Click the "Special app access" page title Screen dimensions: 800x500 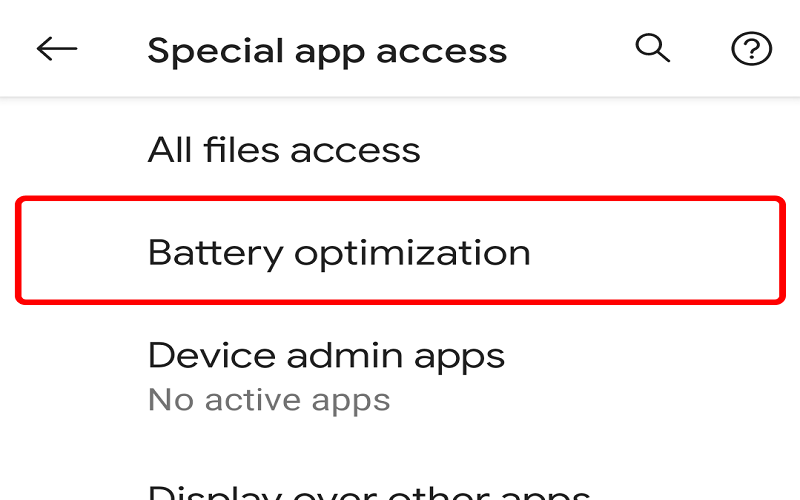327,52
